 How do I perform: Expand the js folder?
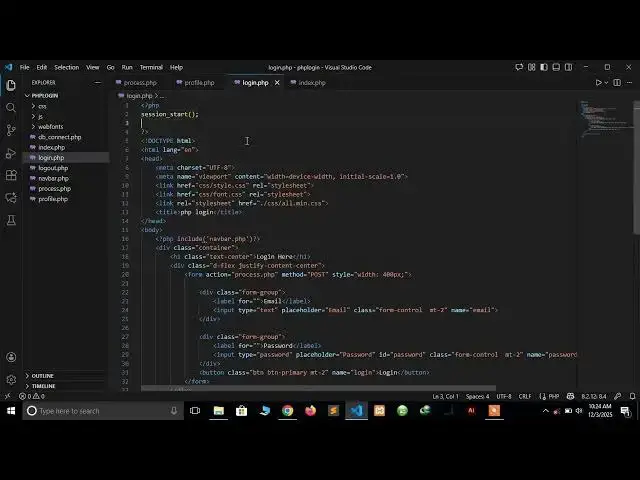click(x=40, y=116)
